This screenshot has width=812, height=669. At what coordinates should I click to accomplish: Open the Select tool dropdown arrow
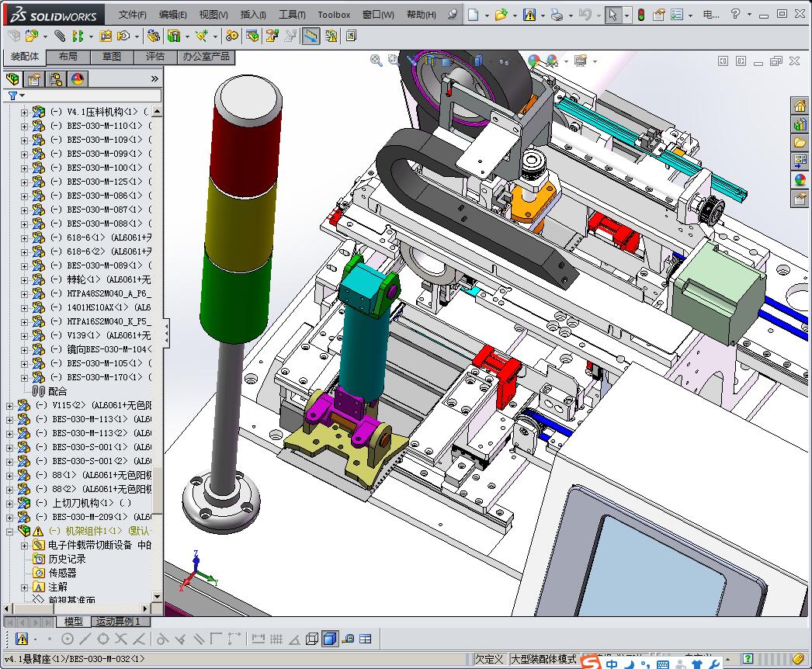[x=626, y=16]
